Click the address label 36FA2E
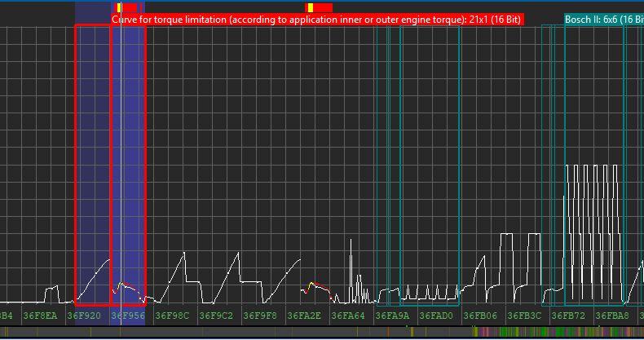The height and width of the screenshot is (340, 644). [304, 316]
